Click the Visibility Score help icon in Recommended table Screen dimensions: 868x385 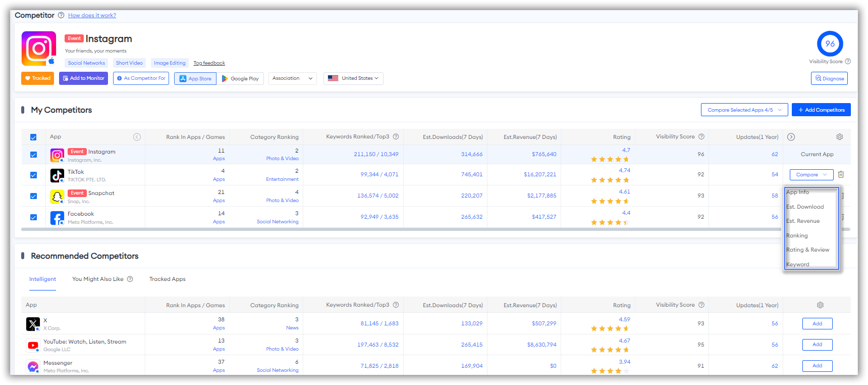pyautogui.click(x=701, y=305)
